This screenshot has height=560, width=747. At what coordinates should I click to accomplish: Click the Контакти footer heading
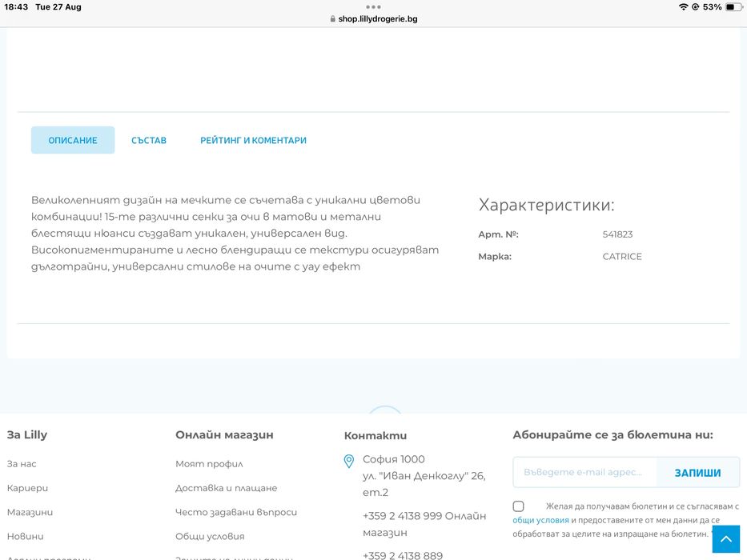pos(376,436)
